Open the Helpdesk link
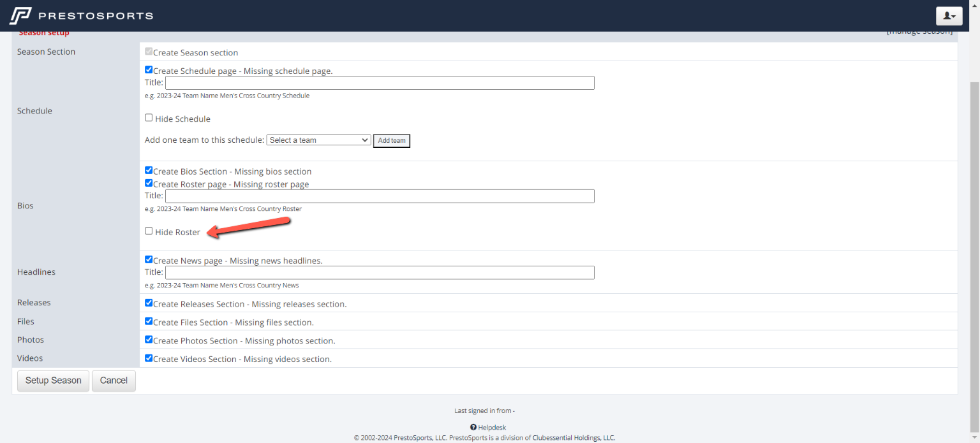 click(492, 428)
